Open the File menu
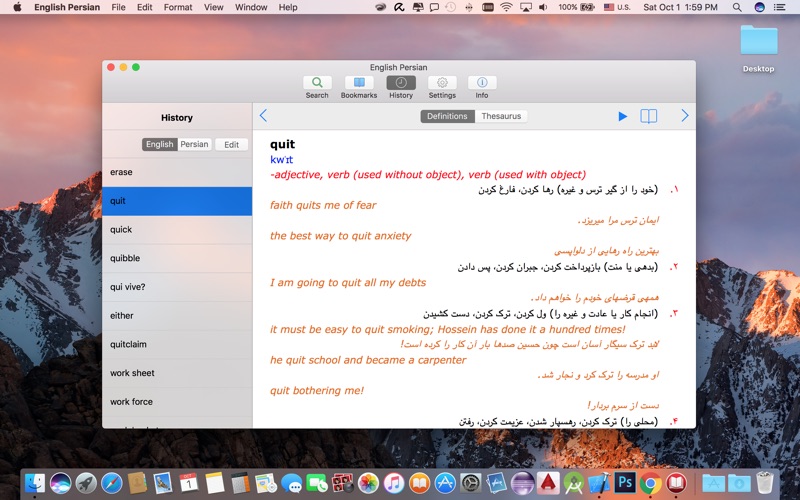800x500 pixels. (118, 7)
